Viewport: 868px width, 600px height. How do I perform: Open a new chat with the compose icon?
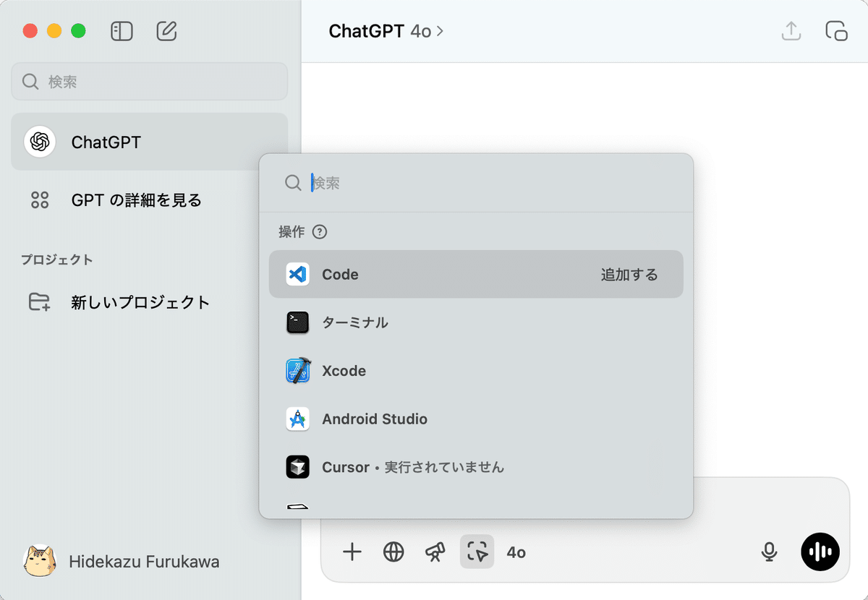pyautogui.click(x=166, y=31)
